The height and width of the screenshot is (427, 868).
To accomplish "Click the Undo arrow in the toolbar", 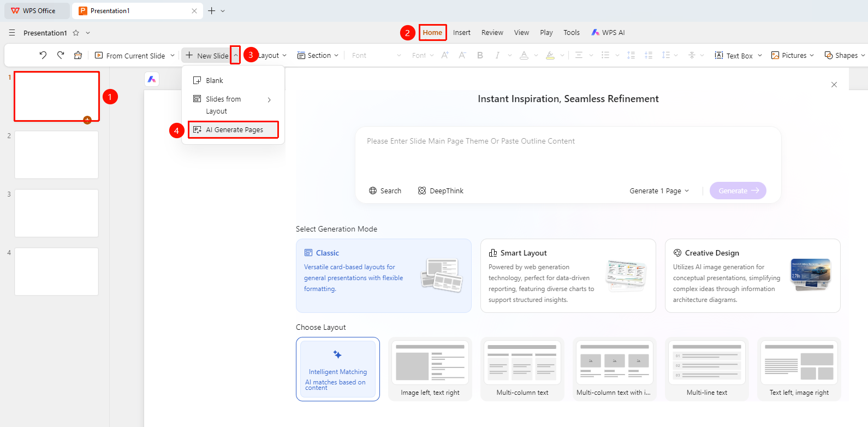I will (x=43, y=55).
